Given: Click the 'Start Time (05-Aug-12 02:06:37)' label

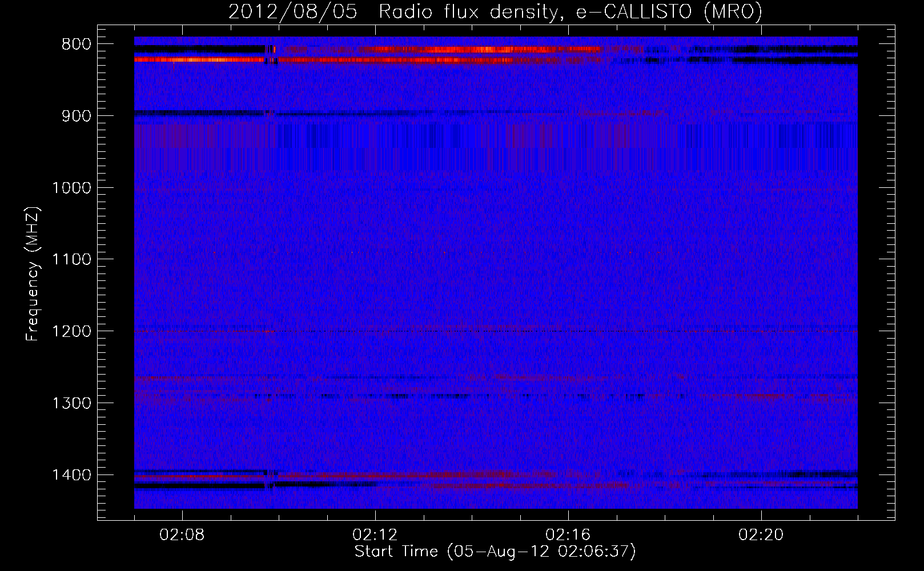Looking at the screenshot, I should 495,552.
